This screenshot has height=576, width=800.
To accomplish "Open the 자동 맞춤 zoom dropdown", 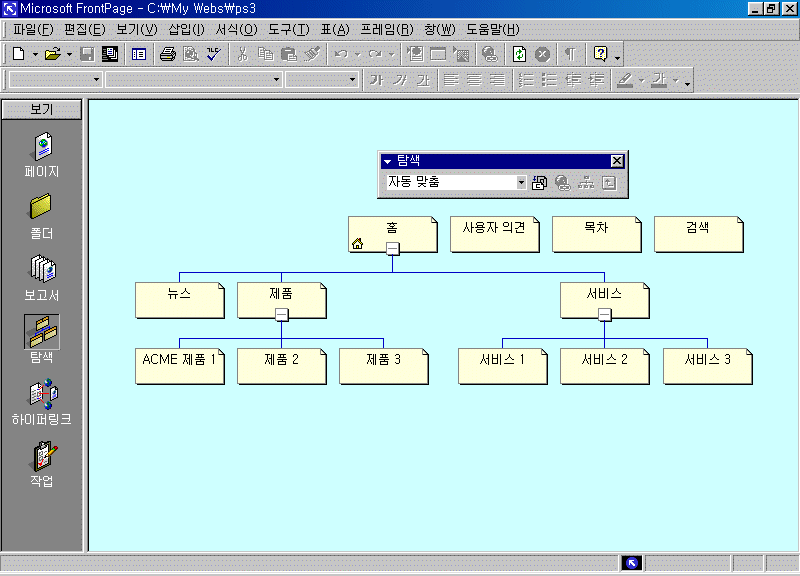I will pos(521,183).
